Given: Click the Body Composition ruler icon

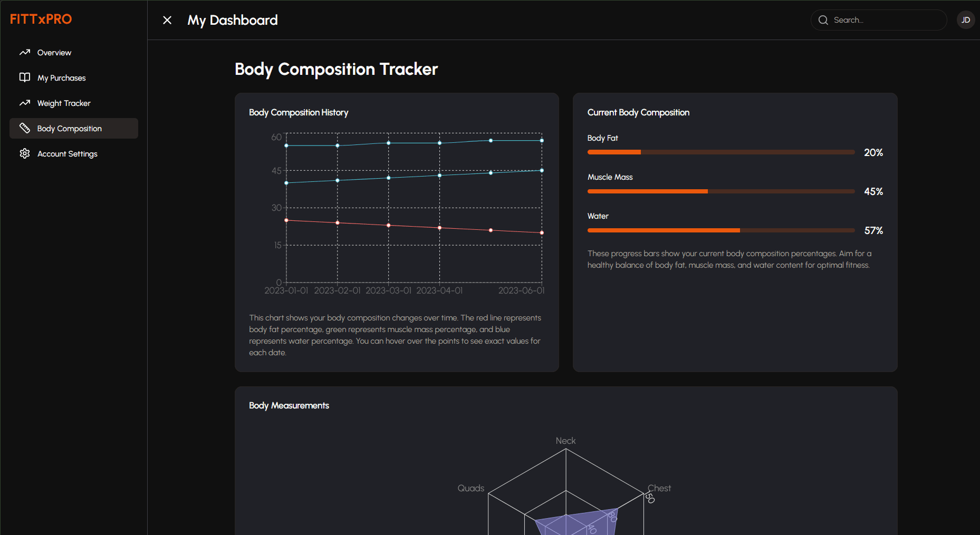Looking at the screenshot, I should [24, 128].
